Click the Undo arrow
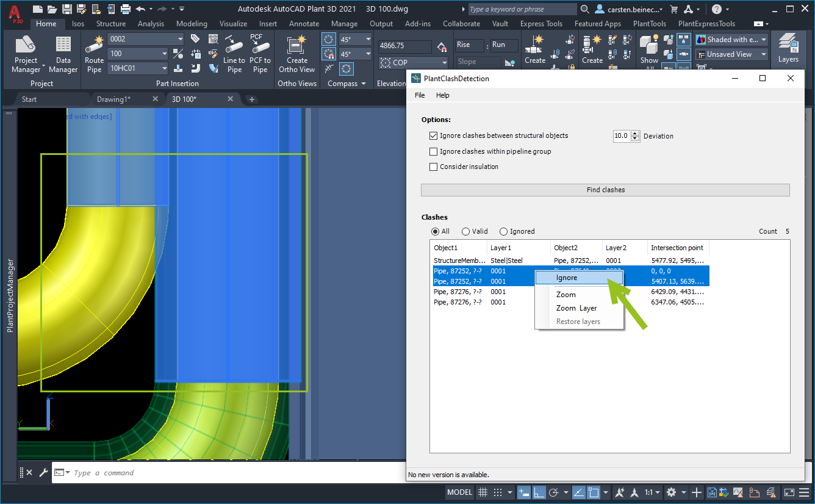815x504 pixels. (x=141, y=9)
